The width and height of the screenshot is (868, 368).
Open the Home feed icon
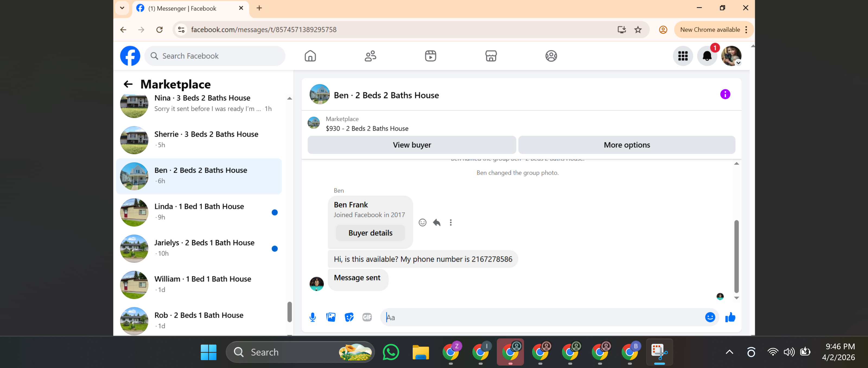click(x=310, y=56)
